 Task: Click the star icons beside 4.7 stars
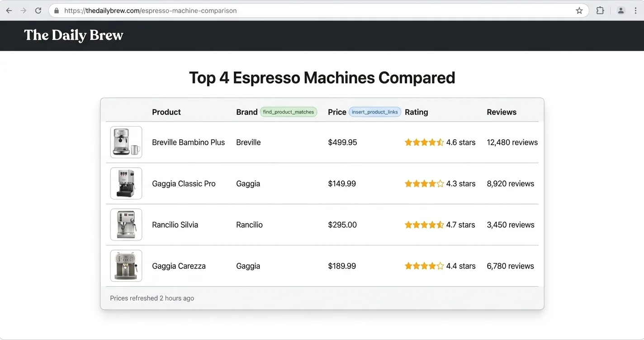[424, 225]
